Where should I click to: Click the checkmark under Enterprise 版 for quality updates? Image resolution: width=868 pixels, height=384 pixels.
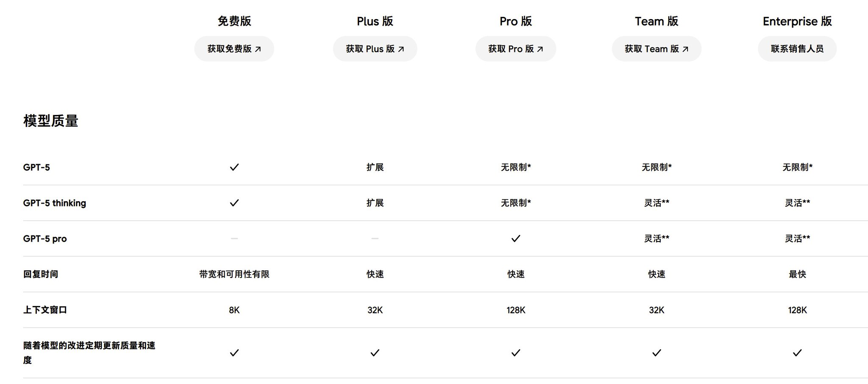click(797, 352)
